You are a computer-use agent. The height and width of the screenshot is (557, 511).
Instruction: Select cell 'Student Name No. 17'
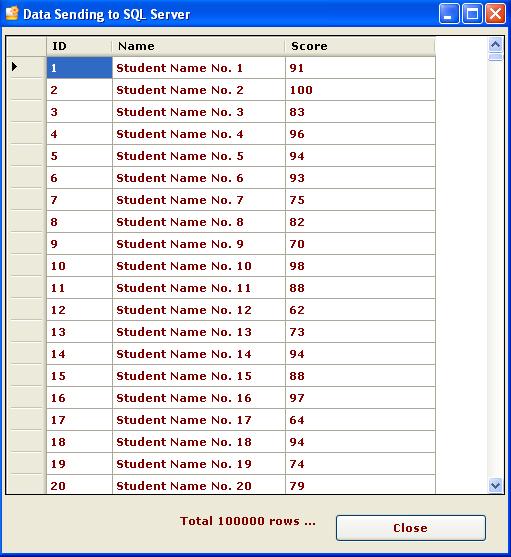click(x=199, y=420)
